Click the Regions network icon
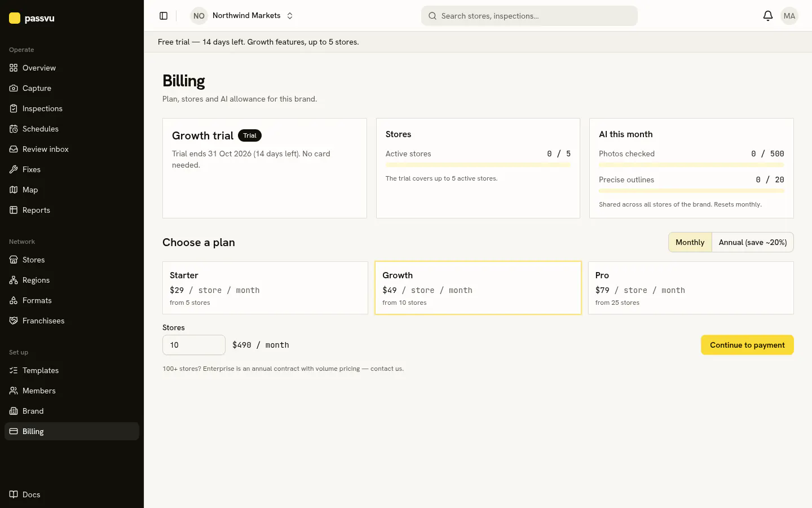The height and width of the screenshot is (508, 812). pos(14,280)
